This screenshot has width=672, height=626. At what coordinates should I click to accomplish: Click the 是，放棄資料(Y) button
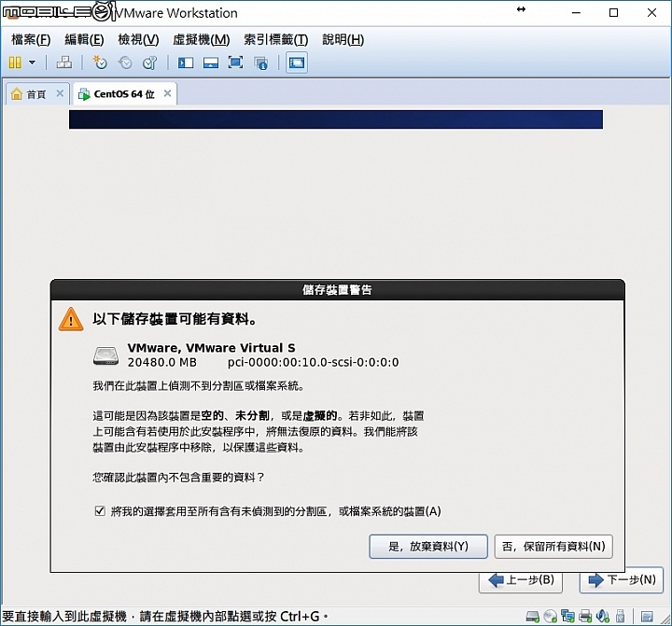(428, 547)
